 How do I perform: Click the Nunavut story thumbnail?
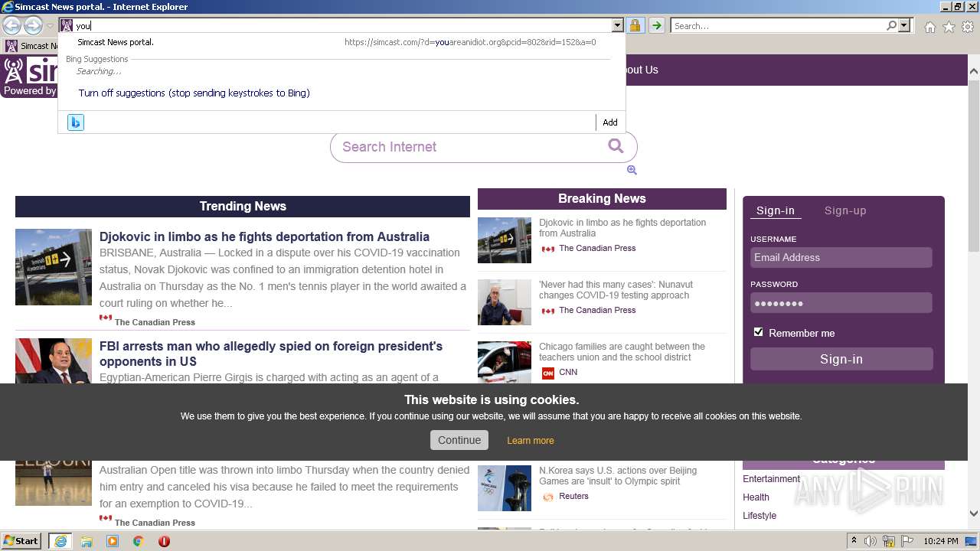(x=505, y=302)
